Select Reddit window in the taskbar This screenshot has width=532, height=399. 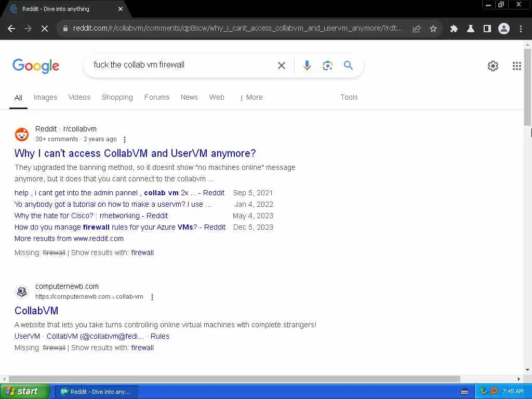pos(96,392)
